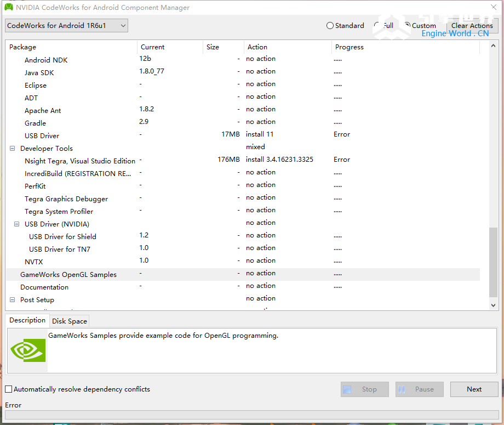Image resolution: width=504 pixels, height=425 pixels.
Task: Click the Current column header
Action: [170, 47]
